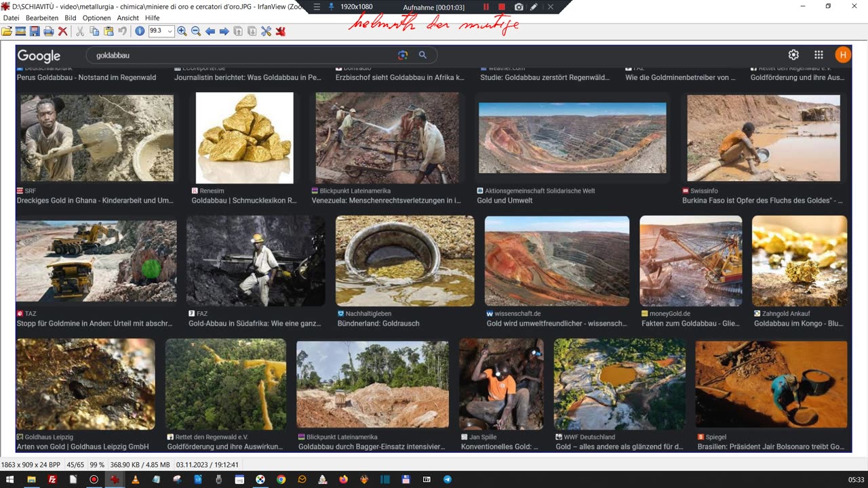Stop the recording with red square
This screenshot has width=868, height=488.
tap(502, 7)
